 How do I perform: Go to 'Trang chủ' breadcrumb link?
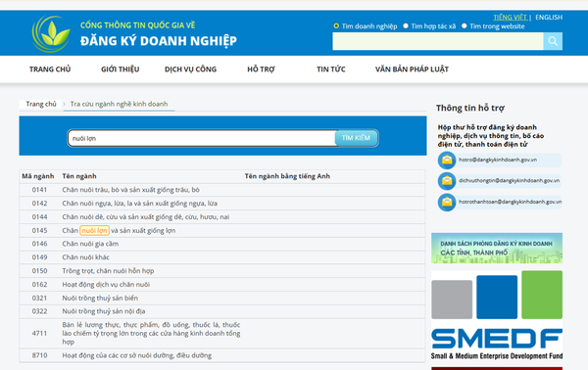tap(41, 104)
